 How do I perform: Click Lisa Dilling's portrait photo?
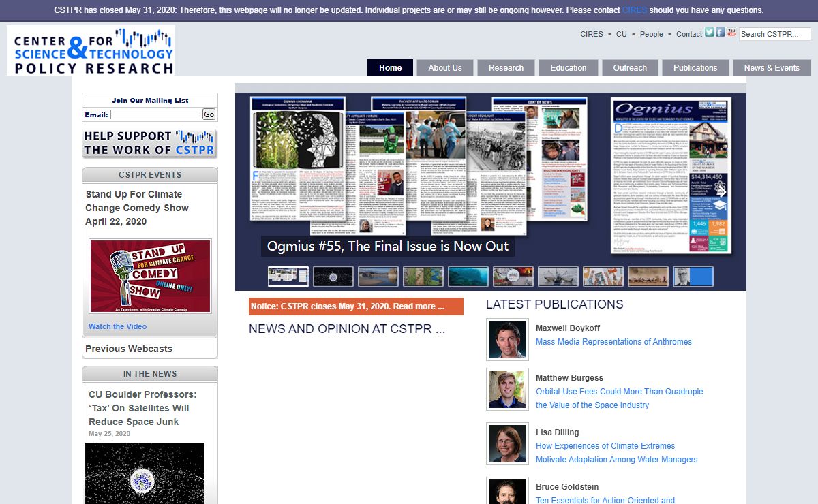(508, 444)
